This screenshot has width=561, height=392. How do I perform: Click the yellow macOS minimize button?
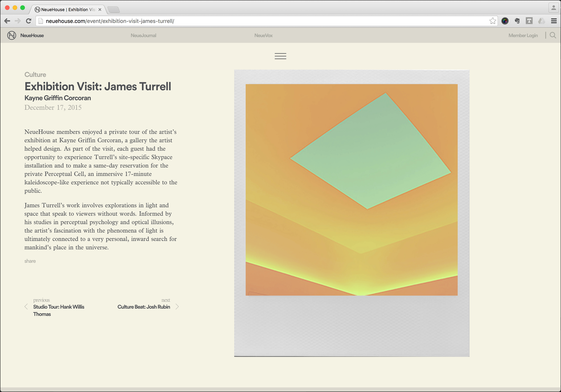pyautogui.click(x=15, y=8)
